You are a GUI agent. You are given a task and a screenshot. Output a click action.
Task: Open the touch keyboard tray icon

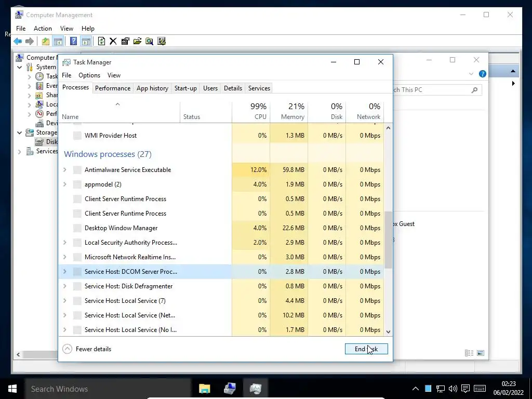click(480, 389)
